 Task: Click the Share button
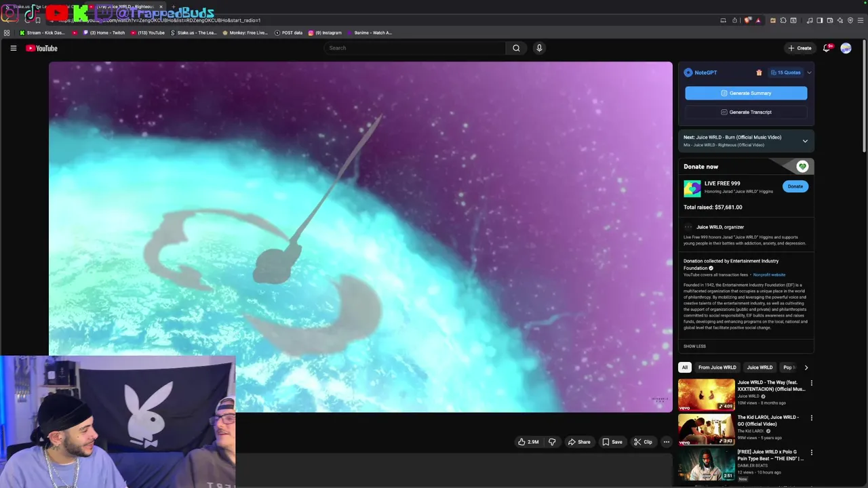[x=579, y=442]
